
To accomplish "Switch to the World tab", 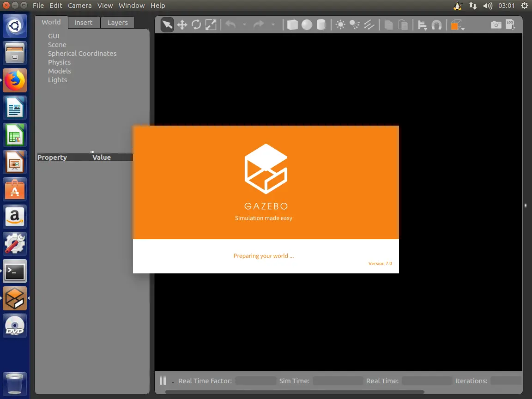I will click(x=51, y=22).
